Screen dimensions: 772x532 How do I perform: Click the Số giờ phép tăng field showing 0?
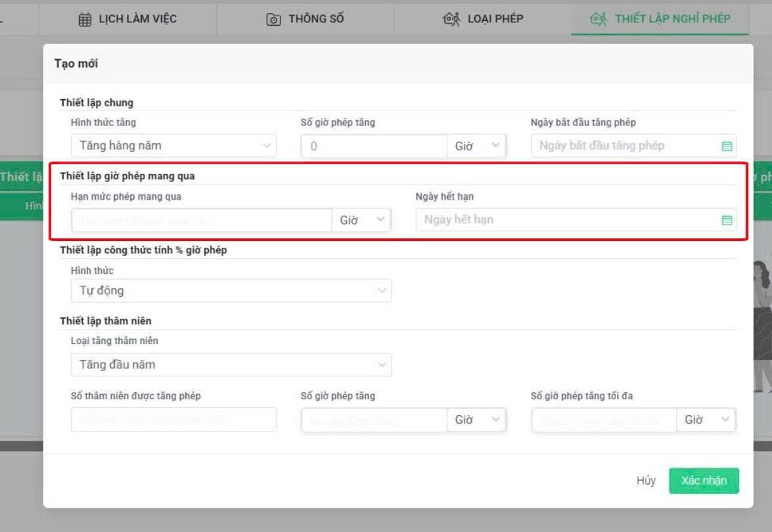tap(375, 146)
